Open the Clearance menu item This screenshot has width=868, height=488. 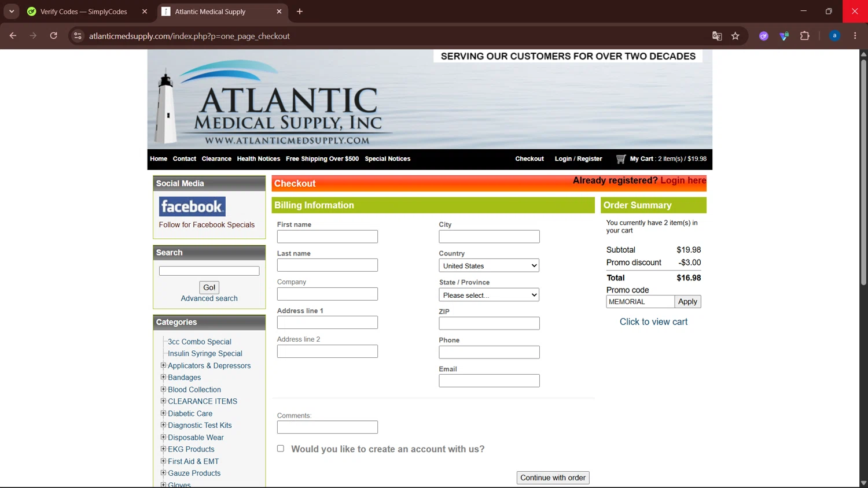pyautogui.click(x=216, y=159)
